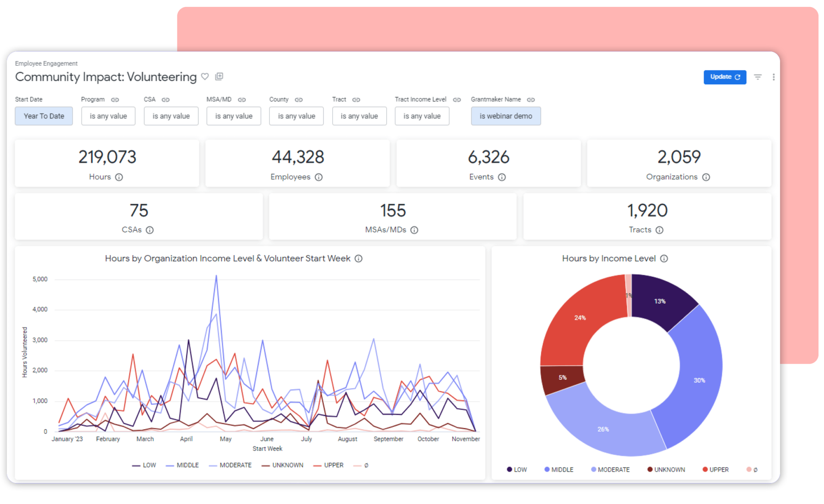Open dashboard filters with the filter icon

[758, 77]
